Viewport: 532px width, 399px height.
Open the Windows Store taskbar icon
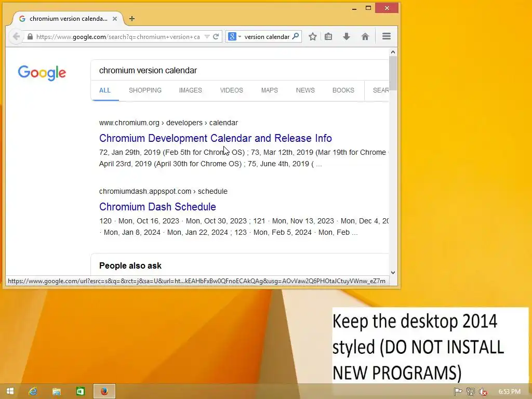[80, 391]
